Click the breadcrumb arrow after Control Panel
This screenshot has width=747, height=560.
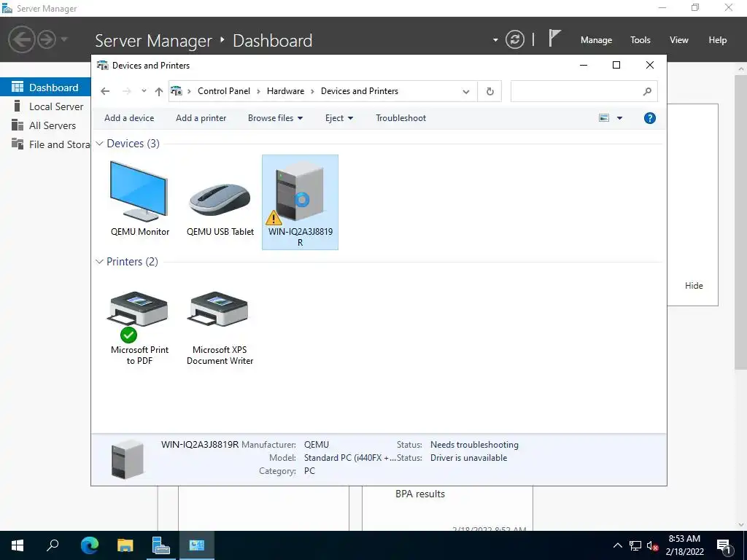[259, 91]
